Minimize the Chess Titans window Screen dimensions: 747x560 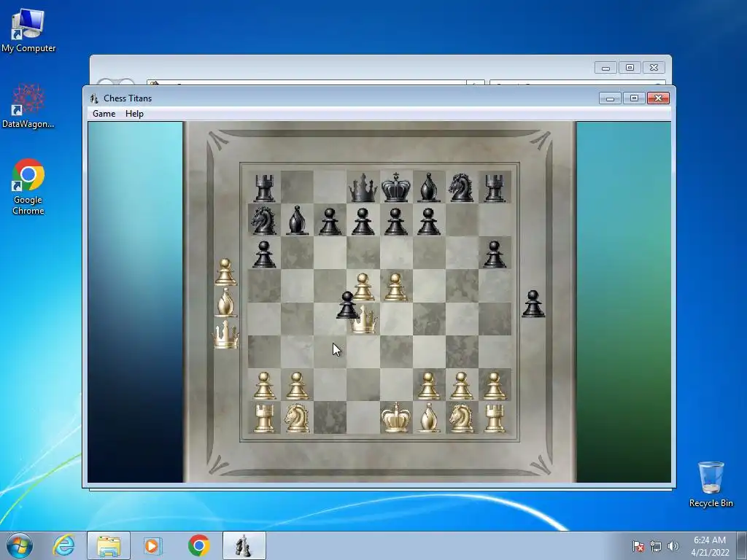(611, 98)
